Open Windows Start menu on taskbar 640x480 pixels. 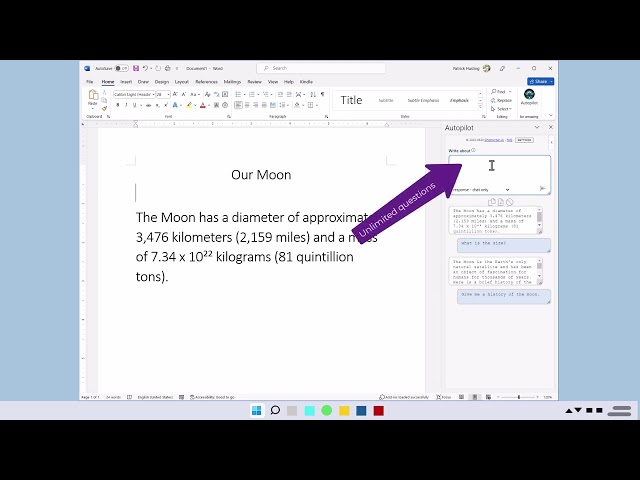point(257,411)
